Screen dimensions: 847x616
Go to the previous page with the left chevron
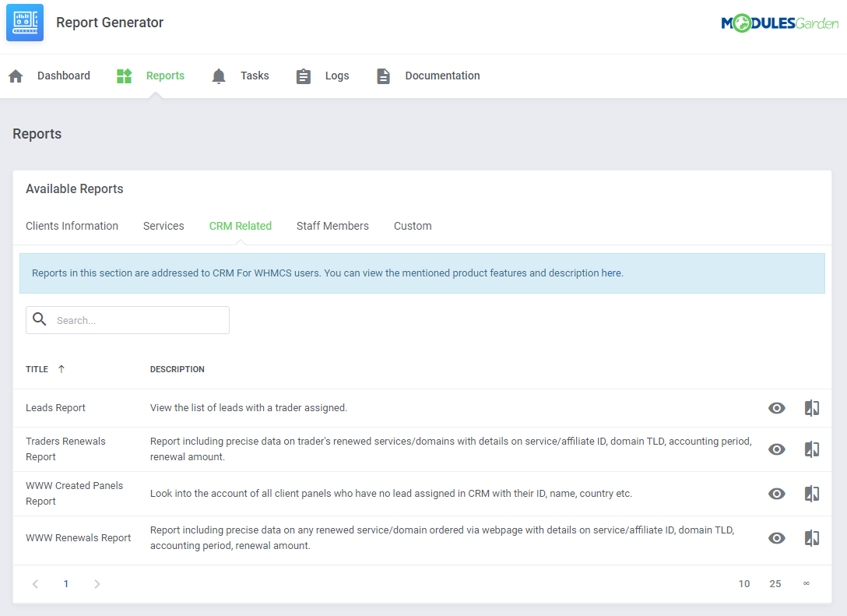tap(35, 583)
